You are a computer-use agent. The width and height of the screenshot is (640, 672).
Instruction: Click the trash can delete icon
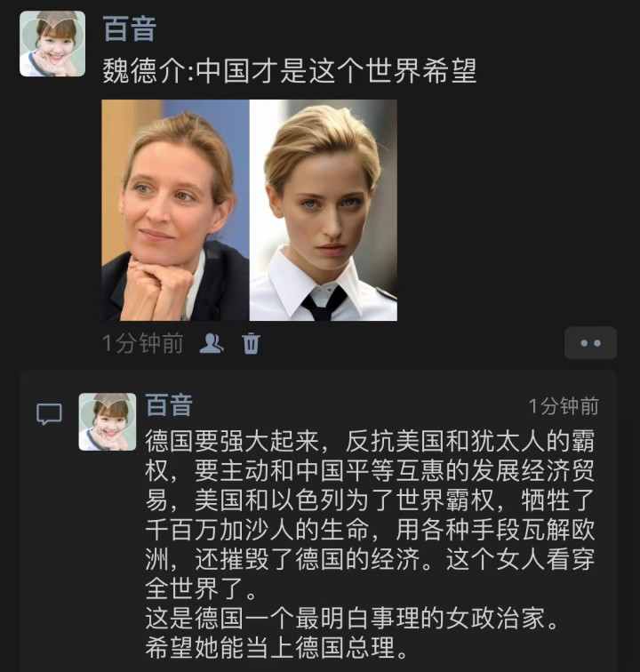(251, 343)
